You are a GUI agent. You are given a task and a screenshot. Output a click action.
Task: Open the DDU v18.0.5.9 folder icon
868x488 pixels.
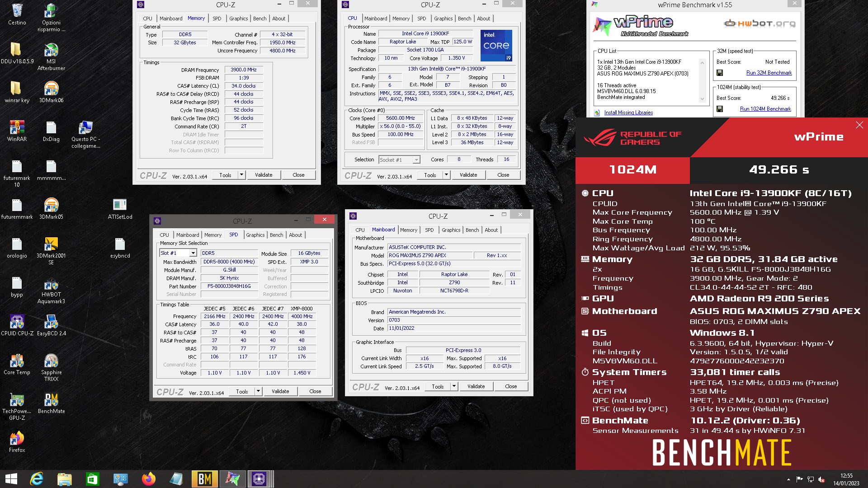pyautogui.click(x=17, y=53)
